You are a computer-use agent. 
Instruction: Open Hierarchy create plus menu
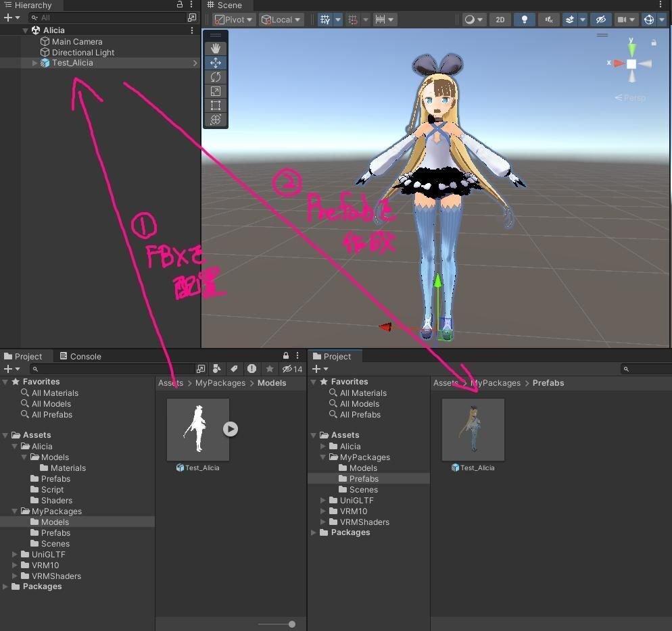tap(11, 18)
